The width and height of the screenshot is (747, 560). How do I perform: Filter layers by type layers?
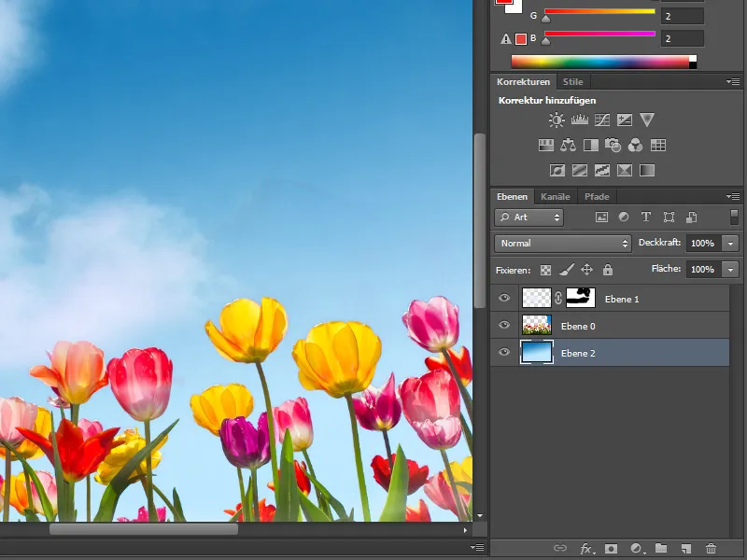646,217
